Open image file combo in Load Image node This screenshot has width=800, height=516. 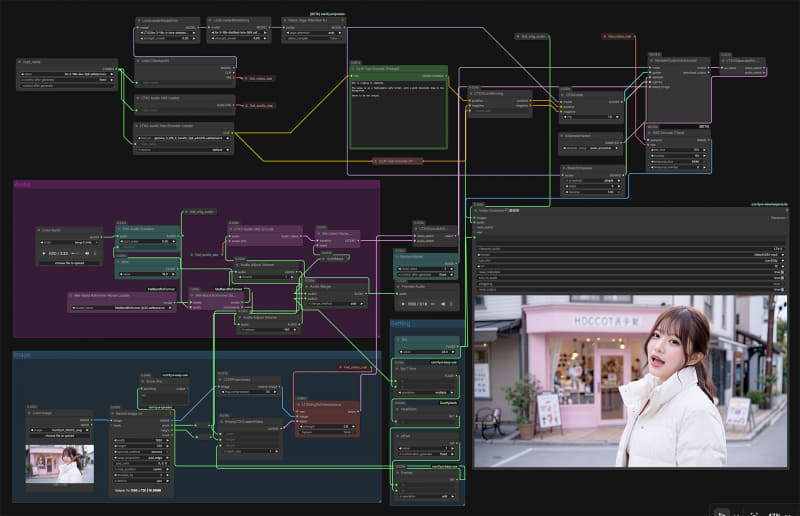pos(60,430)
